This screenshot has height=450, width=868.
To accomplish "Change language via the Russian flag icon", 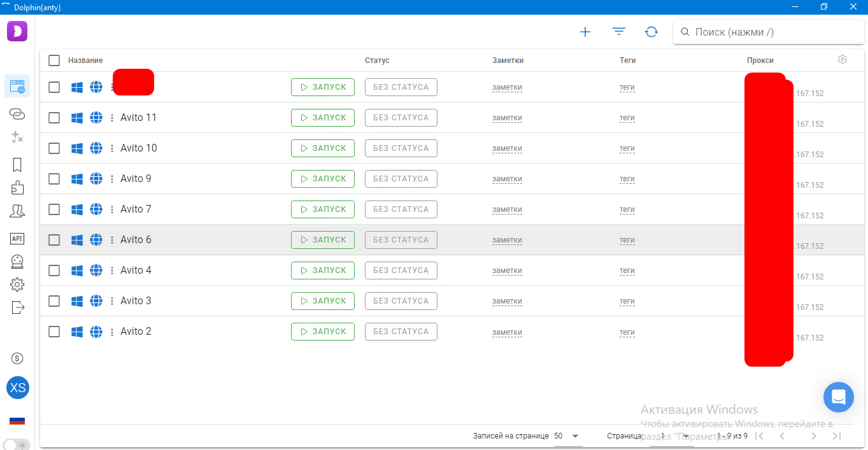I will (17, 421).
